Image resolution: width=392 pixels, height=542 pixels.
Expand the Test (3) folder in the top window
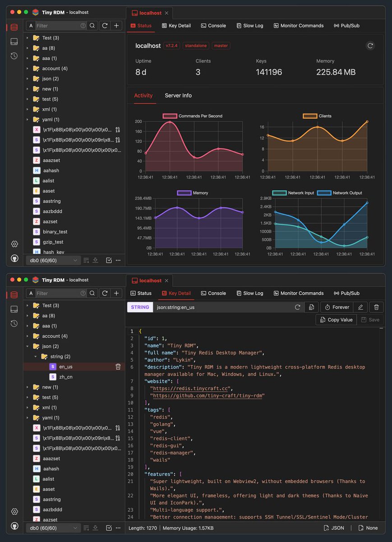28,38
